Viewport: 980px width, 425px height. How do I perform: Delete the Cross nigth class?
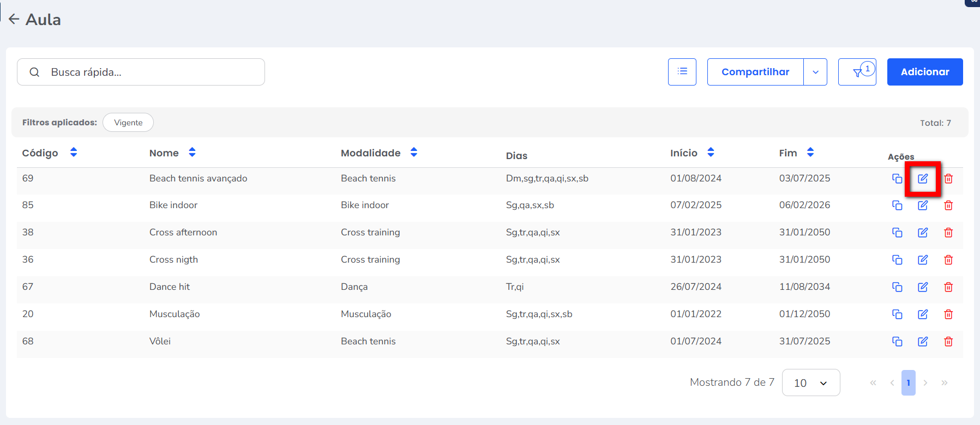pos(948,260)
